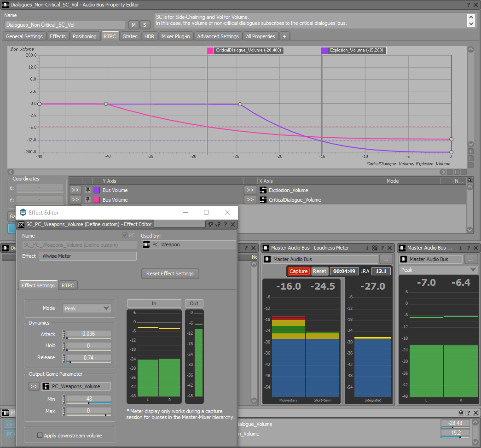Open the Mixer Plug-in tab
The height and width of the screenshot is (448, 481).
pyautogui.click(x=175, y=36)
